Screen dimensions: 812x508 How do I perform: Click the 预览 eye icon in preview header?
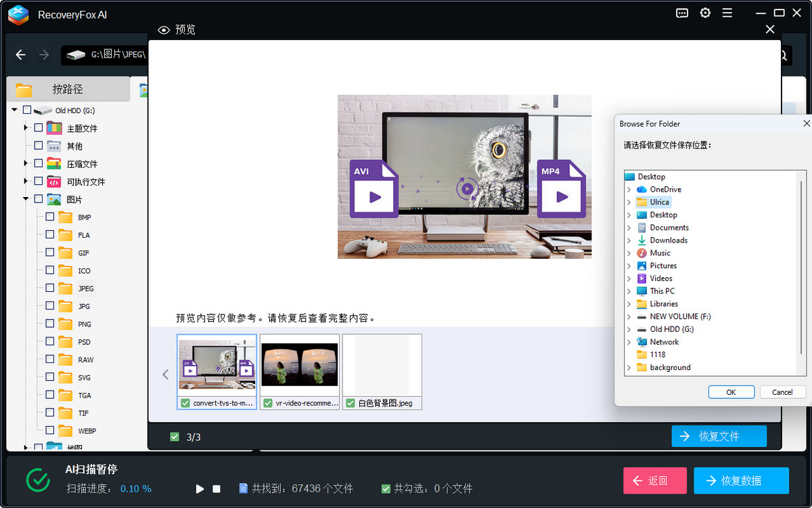(163, 30)
